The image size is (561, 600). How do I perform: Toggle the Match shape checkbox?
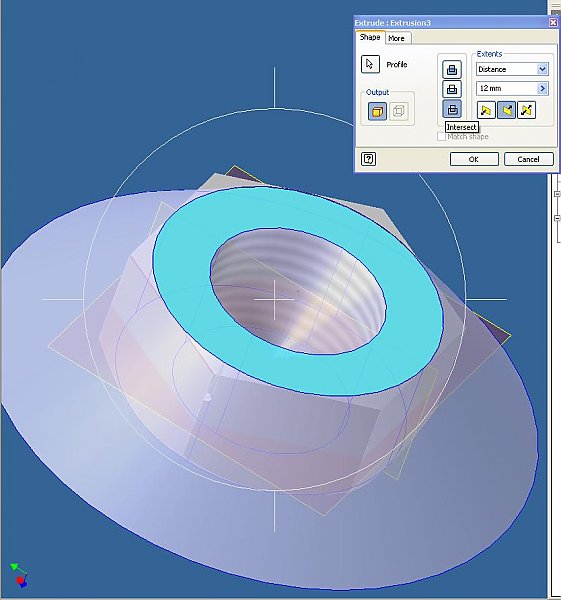[441, 137]
